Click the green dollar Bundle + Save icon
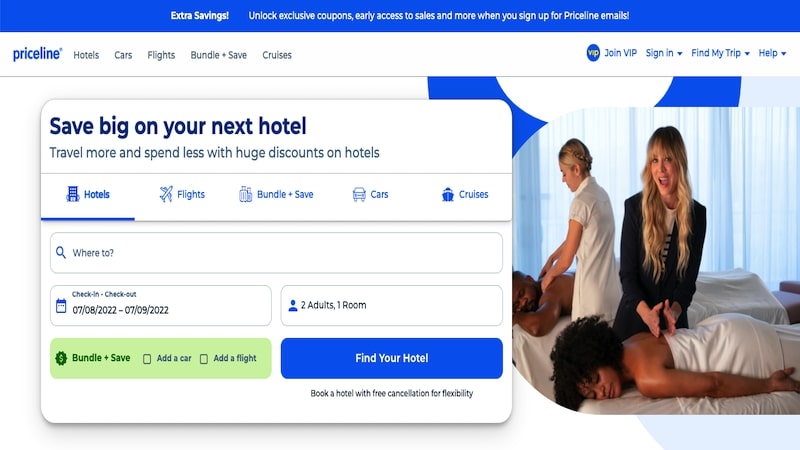 click(61, 358)
